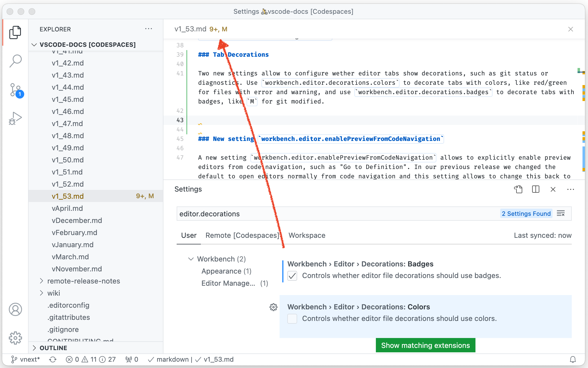The width and height of the screenshot is (588, 368).
Task: Toggle Settings gear icon for Decorations Colors
Action: 273,307
